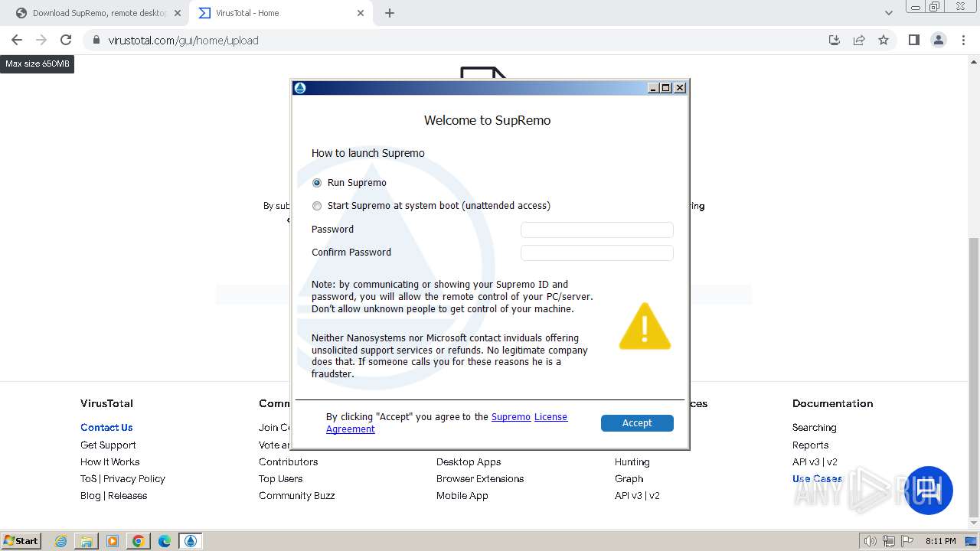The image size is (980, 551).
Task: Open the Browser Extensions link
Action: pyautogui.click(x=480, y=479)
